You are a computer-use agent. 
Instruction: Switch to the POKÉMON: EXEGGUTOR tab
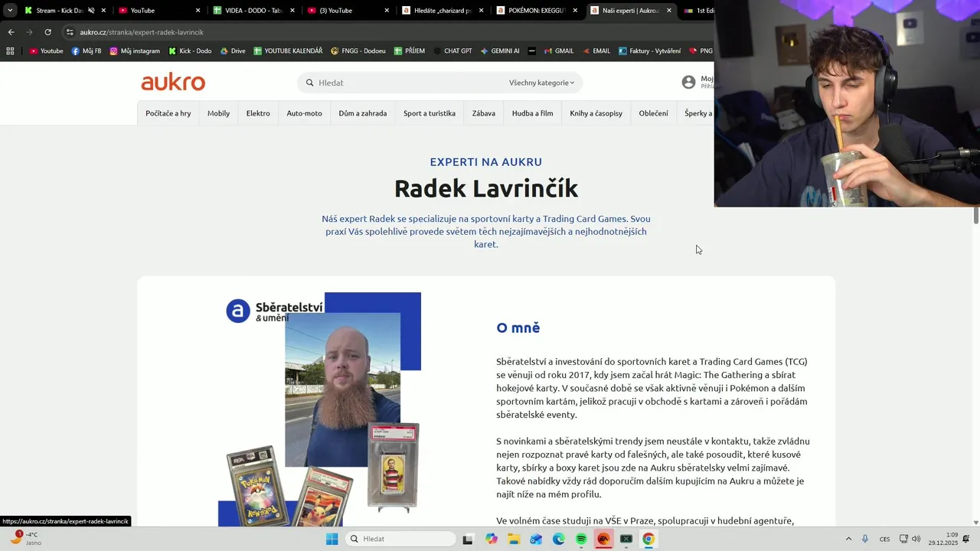pos(536,11)
